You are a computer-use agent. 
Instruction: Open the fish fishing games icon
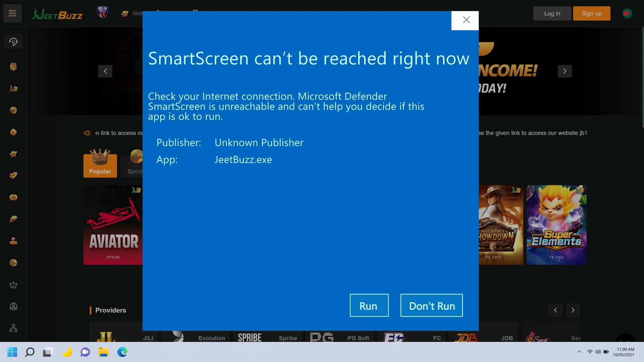[x=13, y=219]
